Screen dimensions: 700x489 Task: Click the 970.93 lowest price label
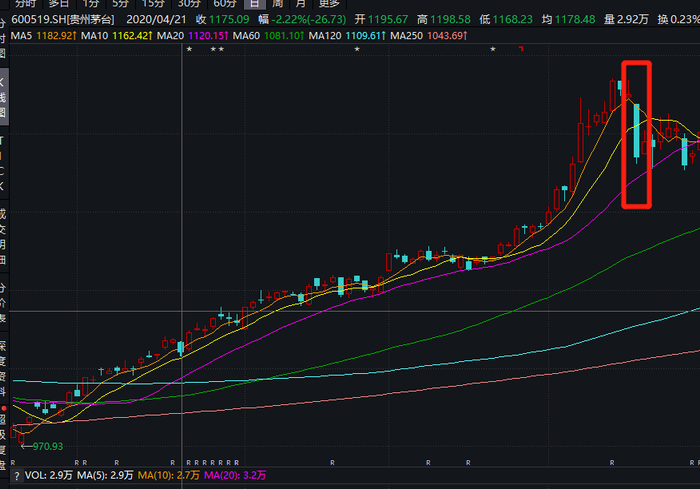tap(48, 447)
